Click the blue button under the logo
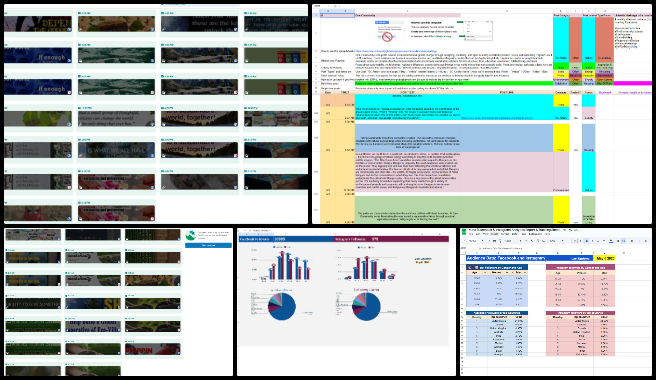 [208, 245]
